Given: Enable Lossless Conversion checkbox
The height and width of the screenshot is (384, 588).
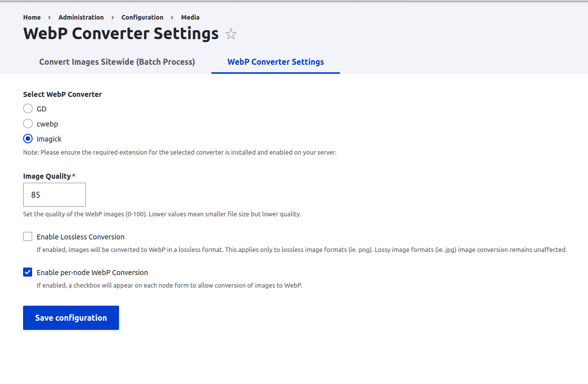Looking at the screenshot, I should coord(28,236).
